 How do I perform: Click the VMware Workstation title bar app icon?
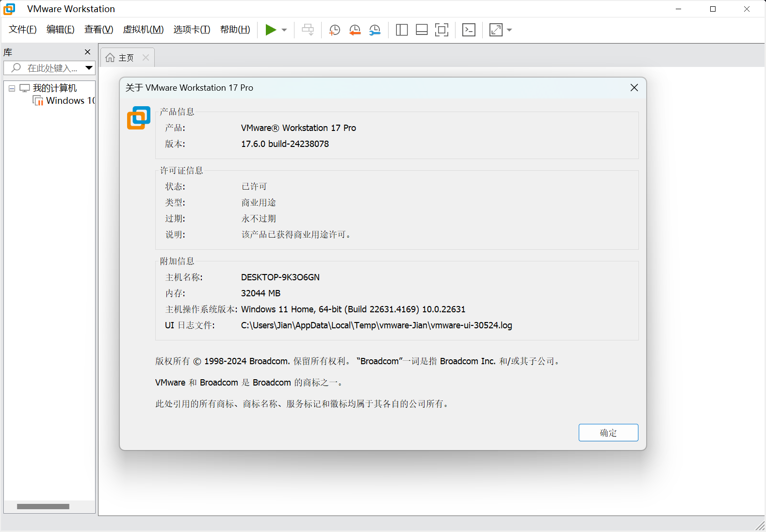tap(9, 9)
